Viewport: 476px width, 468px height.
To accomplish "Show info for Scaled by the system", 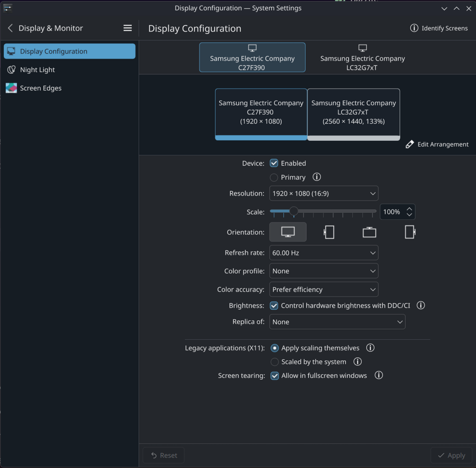I will click(x=357, y=362).
